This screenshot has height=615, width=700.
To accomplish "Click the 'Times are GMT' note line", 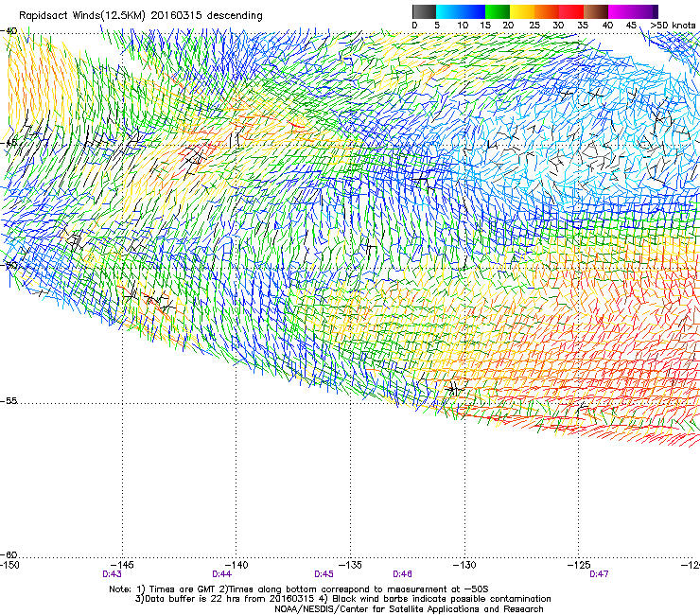I will pyautogui.click(x=299, y=589).
